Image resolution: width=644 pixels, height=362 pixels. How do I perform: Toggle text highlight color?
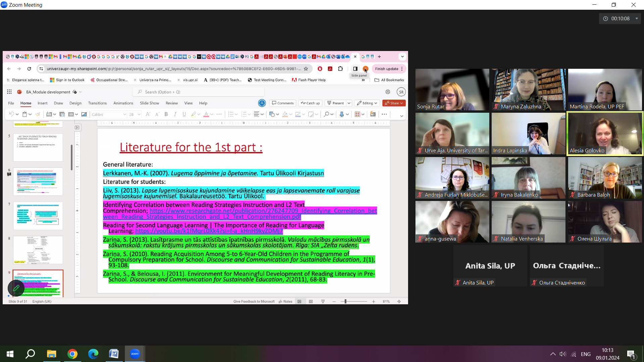tap(193, 114)
